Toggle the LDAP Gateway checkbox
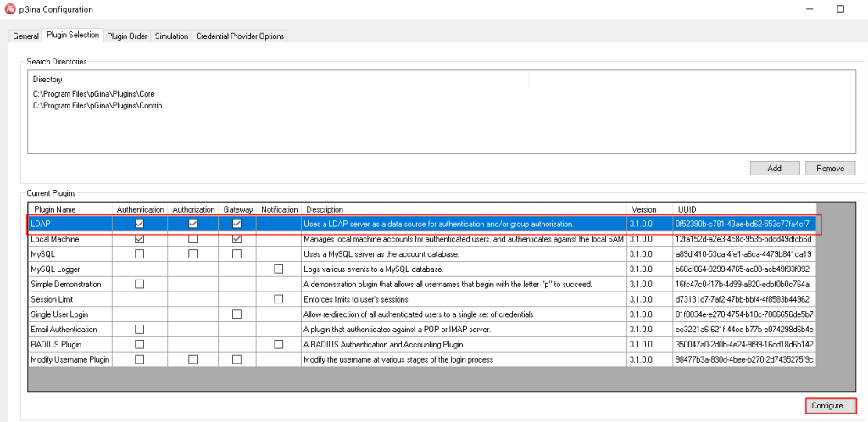This screenshot has height=422, width=868. click(x=236, y=224)
